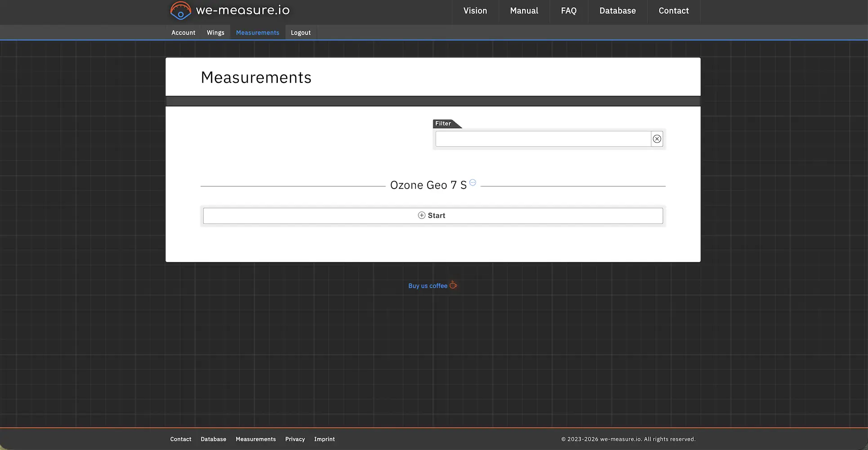Click the copyright notice text
The width and height of the screenshot is (868, 450).
click(628, 439)
